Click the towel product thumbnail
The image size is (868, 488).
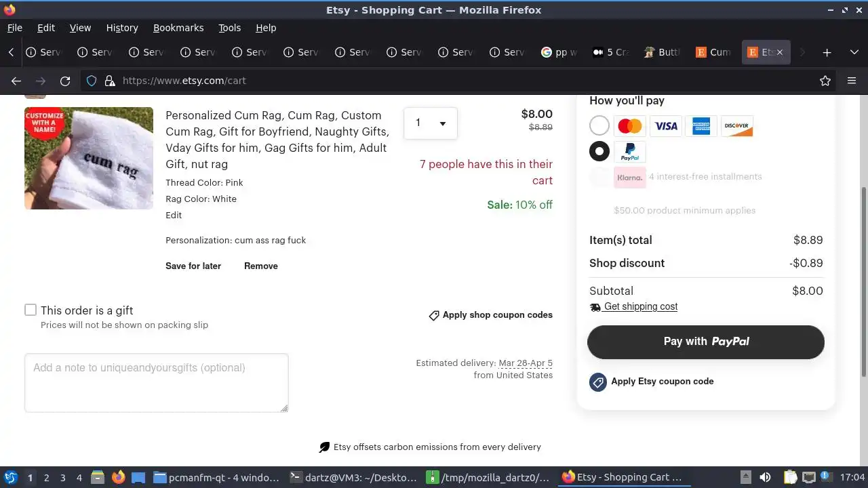click(x=89, y=158)
